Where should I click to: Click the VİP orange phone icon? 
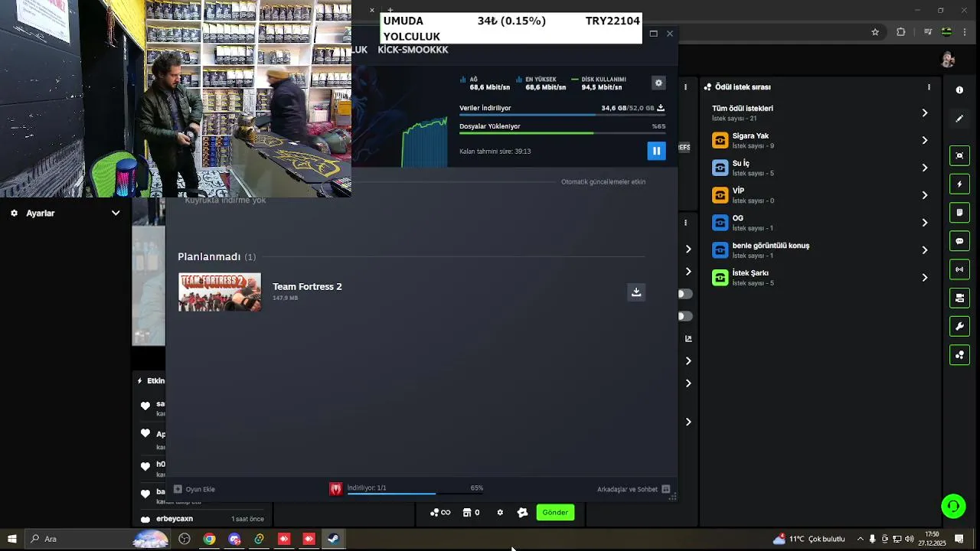pos(720,195)
